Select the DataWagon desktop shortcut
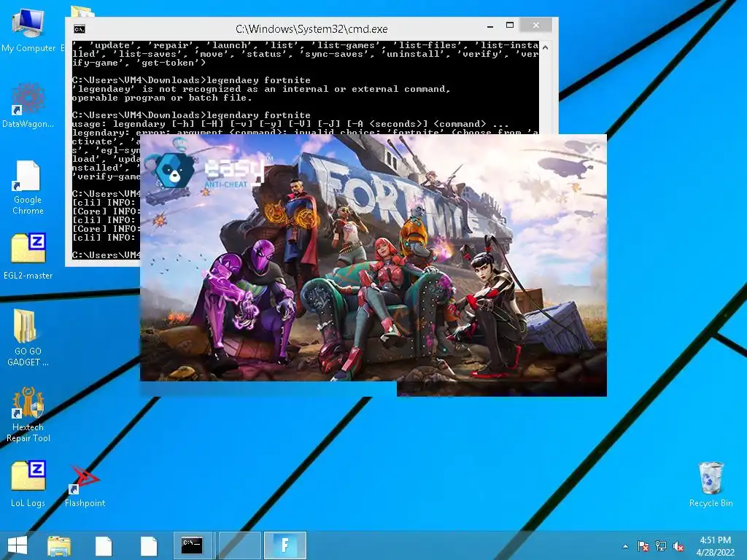The height and width of the screenshot is (560, 747). point(28,106)
